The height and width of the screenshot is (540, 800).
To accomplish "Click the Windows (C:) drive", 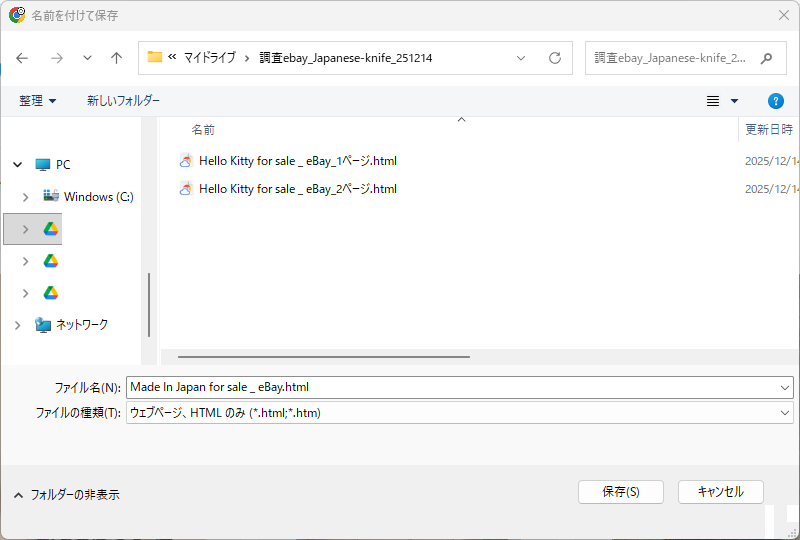I will pos(97,197).
